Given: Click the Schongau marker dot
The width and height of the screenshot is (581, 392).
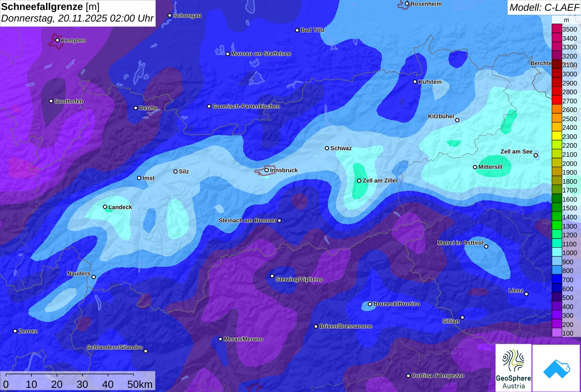Looking at the screenshot, I should 169,15.
